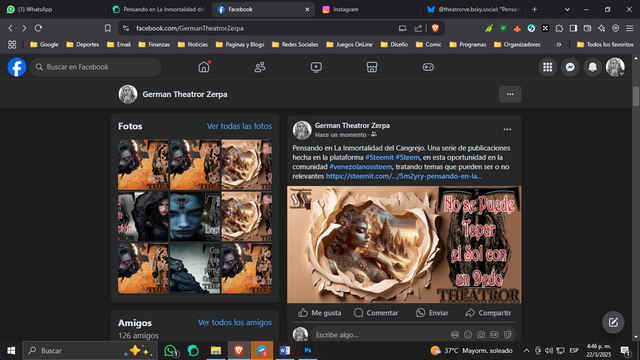This screenshot has width=640, height=360.
Task: Click the post author's profile picture
Action: pyautogui.click(x=302, y=130)
